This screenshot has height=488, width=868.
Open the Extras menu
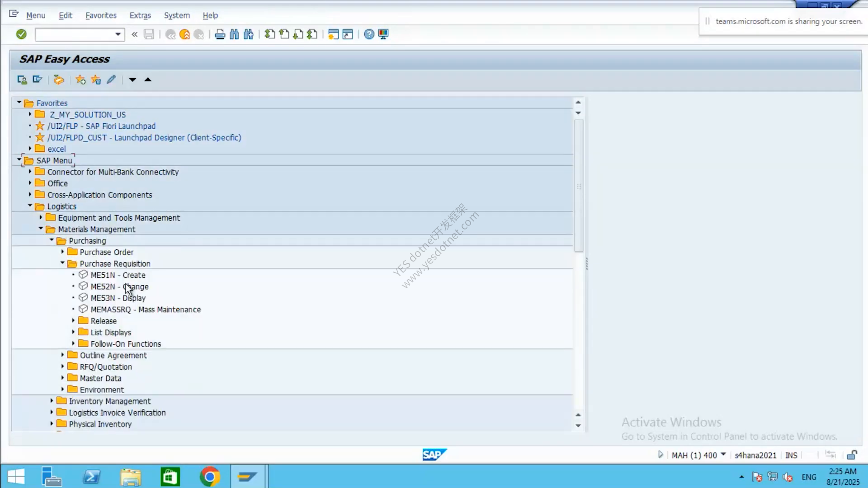140,15
